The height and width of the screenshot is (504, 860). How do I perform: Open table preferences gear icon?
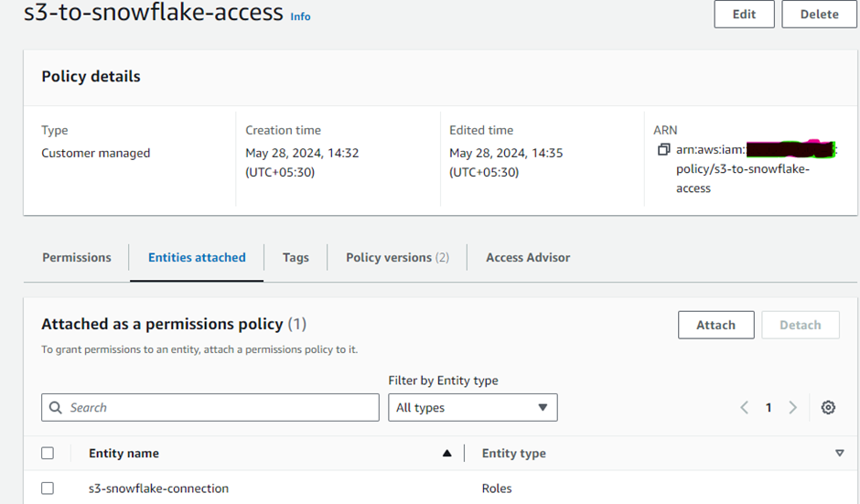(828, 408)
